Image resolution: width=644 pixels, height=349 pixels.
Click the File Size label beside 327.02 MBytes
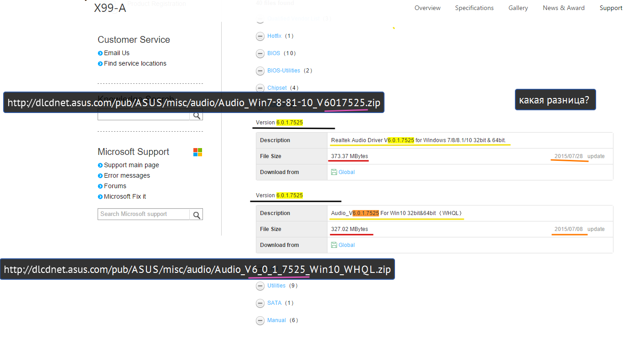pyautogui.click(x=270, y=229)
